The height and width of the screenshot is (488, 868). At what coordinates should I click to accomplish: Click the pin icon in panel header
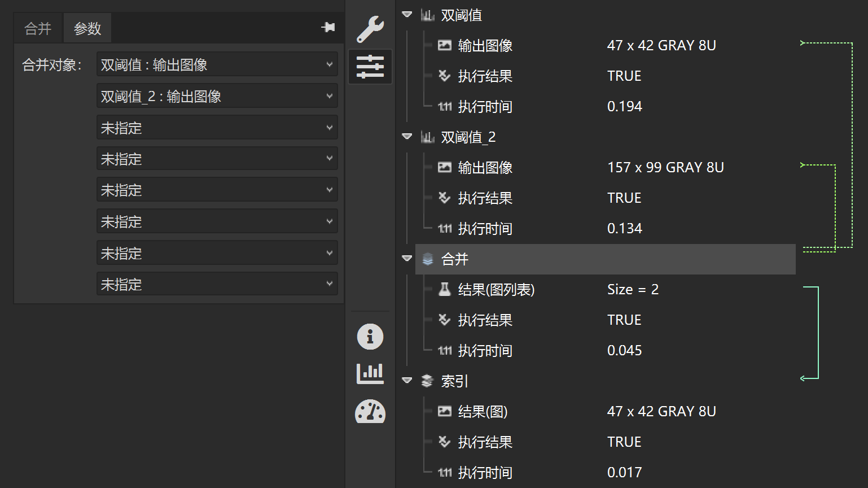(x=328, y=27)
